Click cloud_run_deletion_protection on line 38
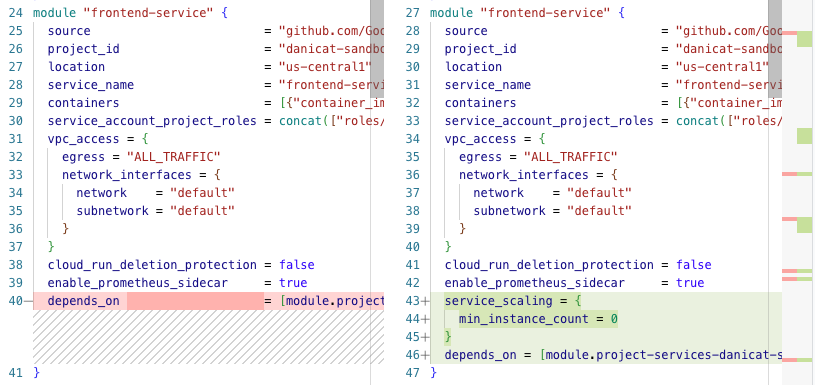The width and height of the screenshot is (815, 385). pos(152,265)
